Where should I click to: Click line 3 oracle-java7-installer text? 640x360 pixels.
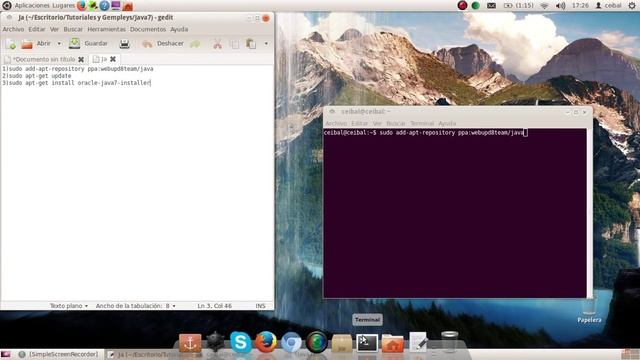[x=76, y=83]
